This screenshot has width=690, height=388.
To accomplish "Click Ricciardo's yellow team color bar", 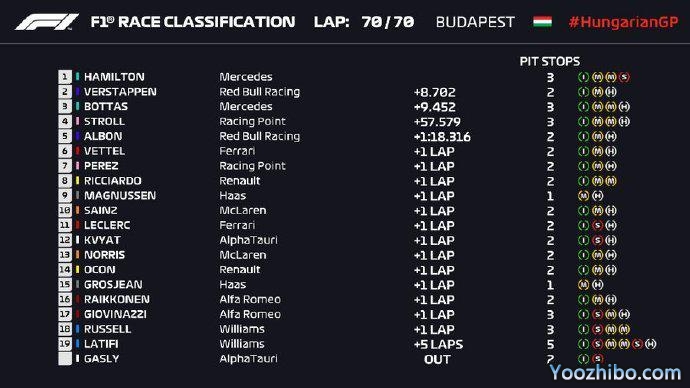I will click(x=77, y=181).
